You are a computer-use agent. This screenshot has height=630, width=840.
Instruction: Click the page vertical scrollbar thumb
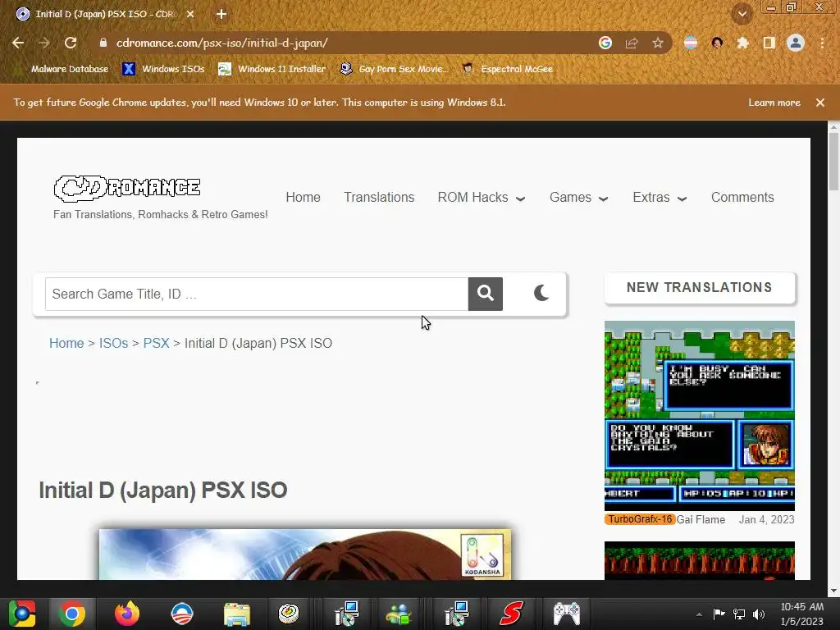point(833,162)
